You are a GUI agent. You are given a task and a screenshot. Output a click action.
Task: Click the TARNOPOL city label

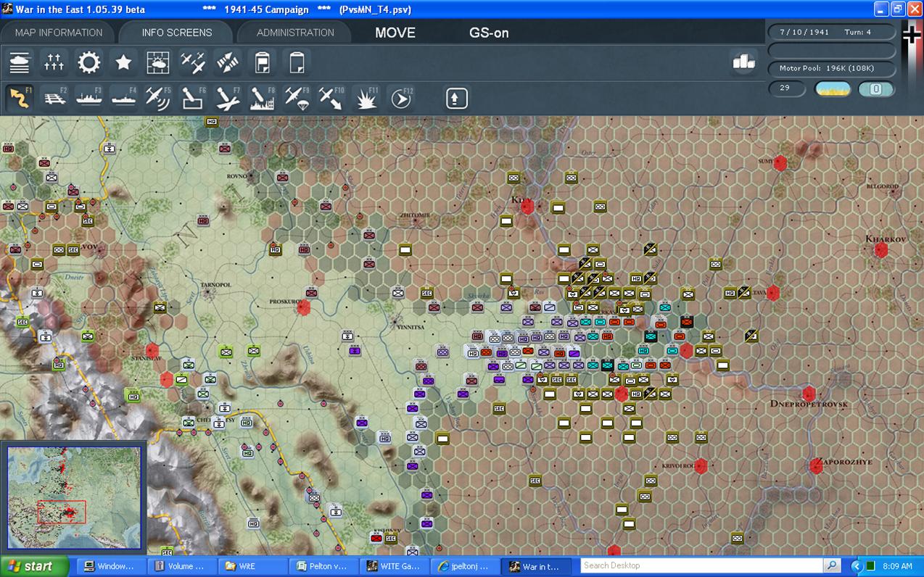[215, 285]
